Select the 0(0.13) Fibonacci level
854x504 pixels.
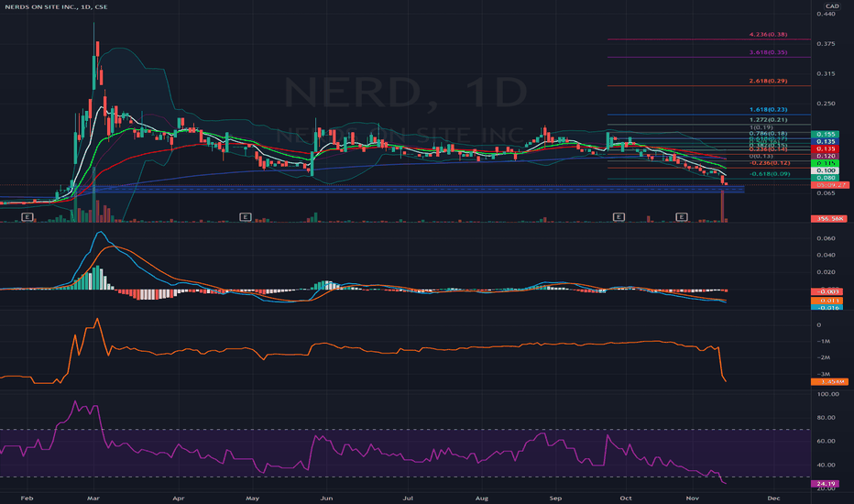click(761, 156)
